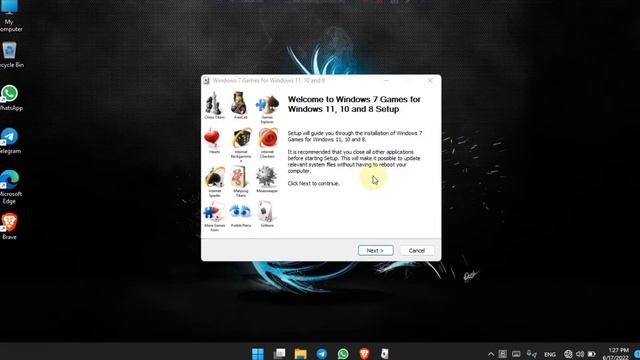640x360 pixels.
Task: Open network globe icon in tray
Action: tap(568, 354)
